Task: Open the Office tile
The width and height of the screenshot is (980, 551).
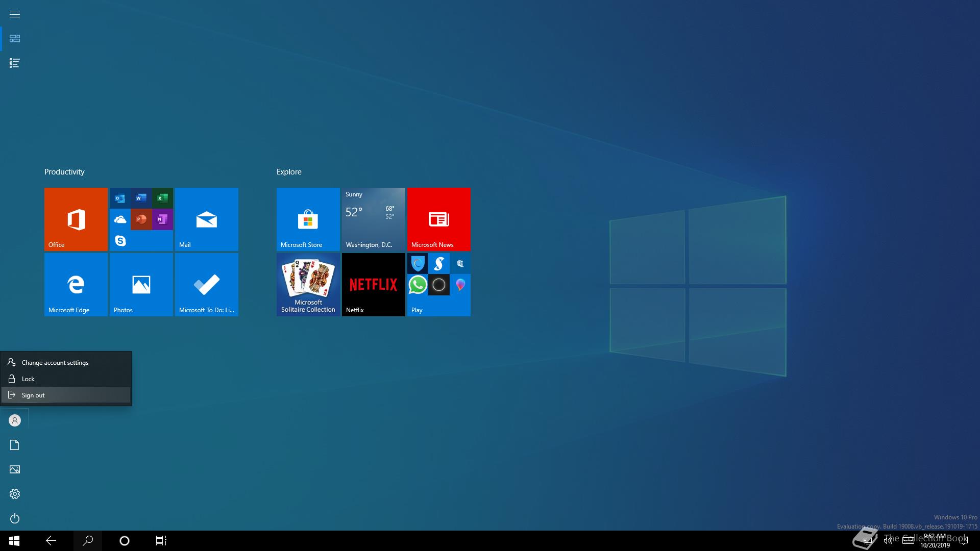Action: (x=76, y=219)
